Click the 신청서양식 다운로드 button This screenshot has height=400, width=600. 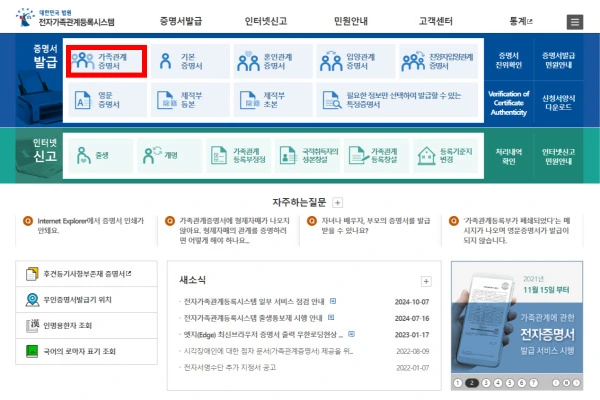[558, 103]
